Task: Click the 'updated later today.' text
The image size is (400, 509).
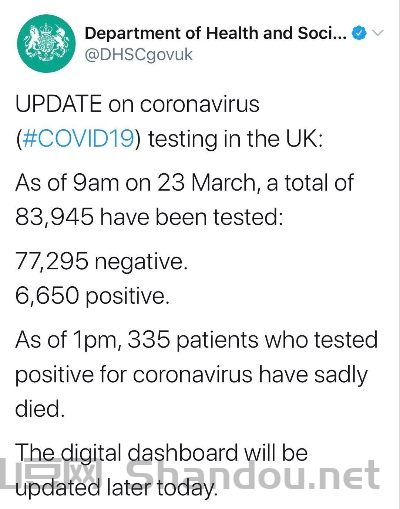Action: [116, 488]
